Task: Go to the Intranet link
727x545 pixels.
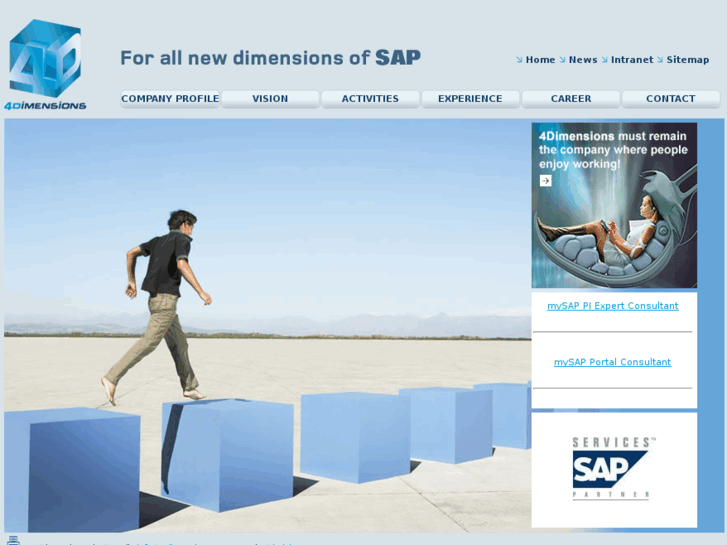Action: (632, 60)
